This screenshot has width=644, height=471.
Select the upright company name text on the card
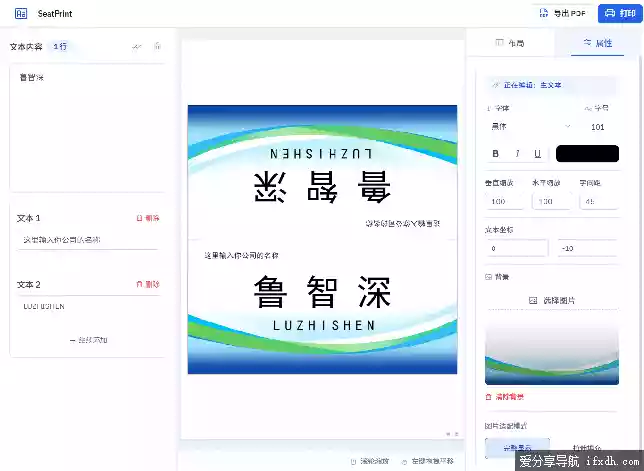(x=242, y=255)
